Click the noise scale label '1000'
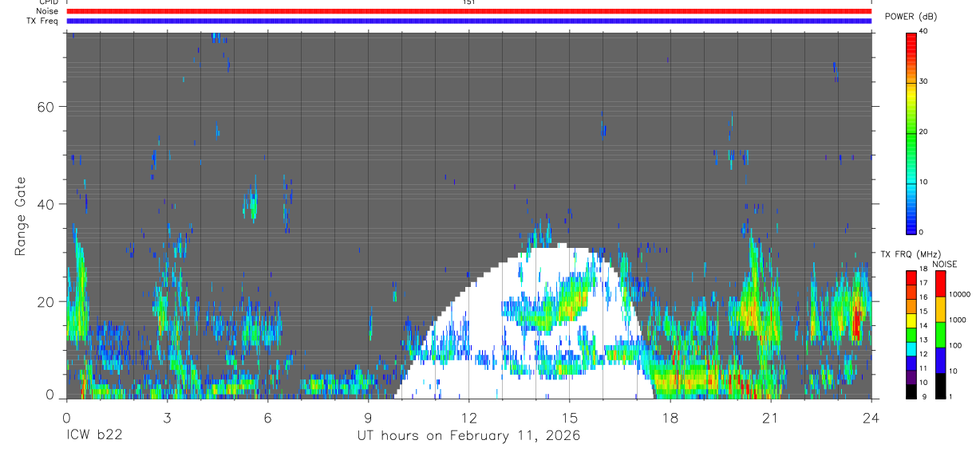The width and height of the screenshot is (980, 452). pos(958,320)
